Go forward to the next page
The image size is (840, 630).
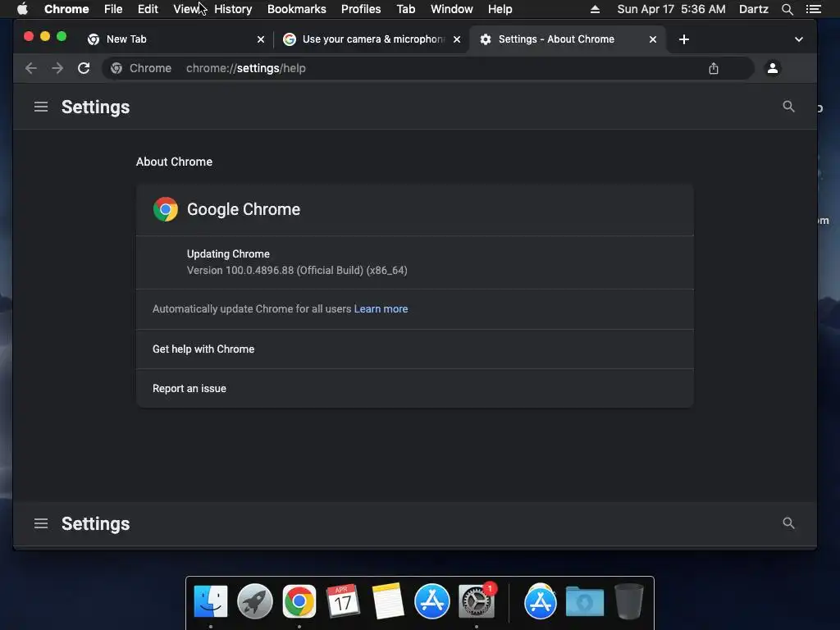(57, 68)
